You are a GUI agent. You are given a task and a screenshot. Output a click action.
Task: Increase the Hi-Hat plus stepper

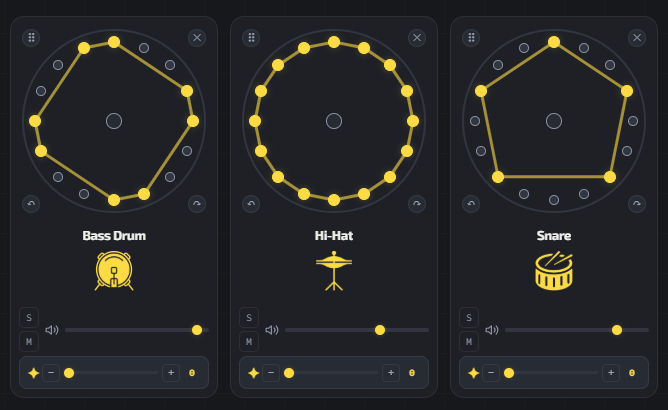[391, 373]
